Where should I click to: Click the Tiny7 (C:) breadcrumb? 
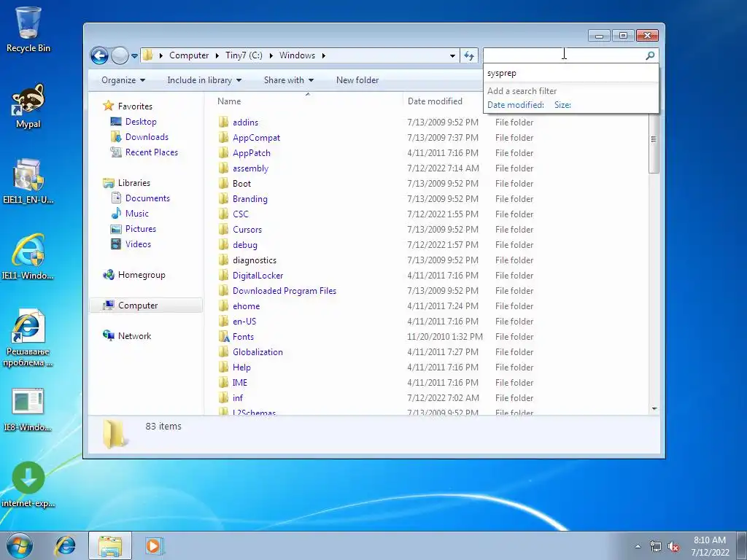tap(244, 55)
